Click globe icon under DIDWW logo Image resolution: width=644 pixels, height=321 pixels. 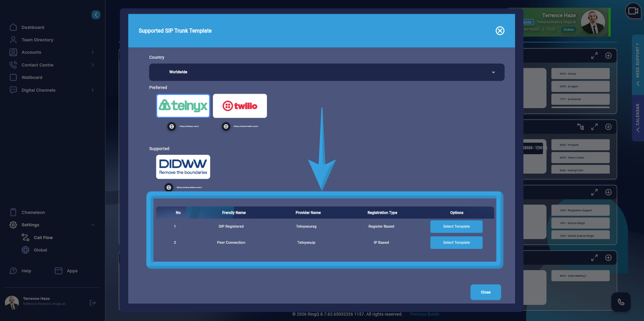point(169,188)
